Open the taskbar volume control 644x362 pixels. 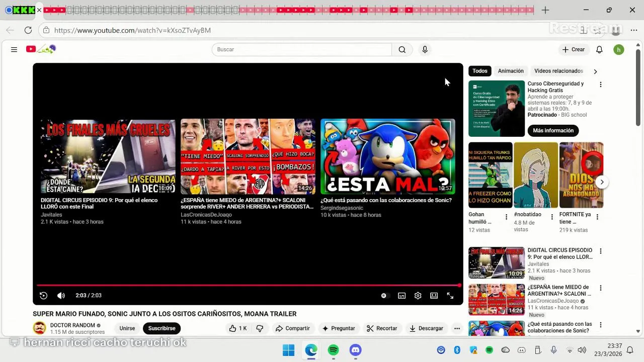(582, 350)
